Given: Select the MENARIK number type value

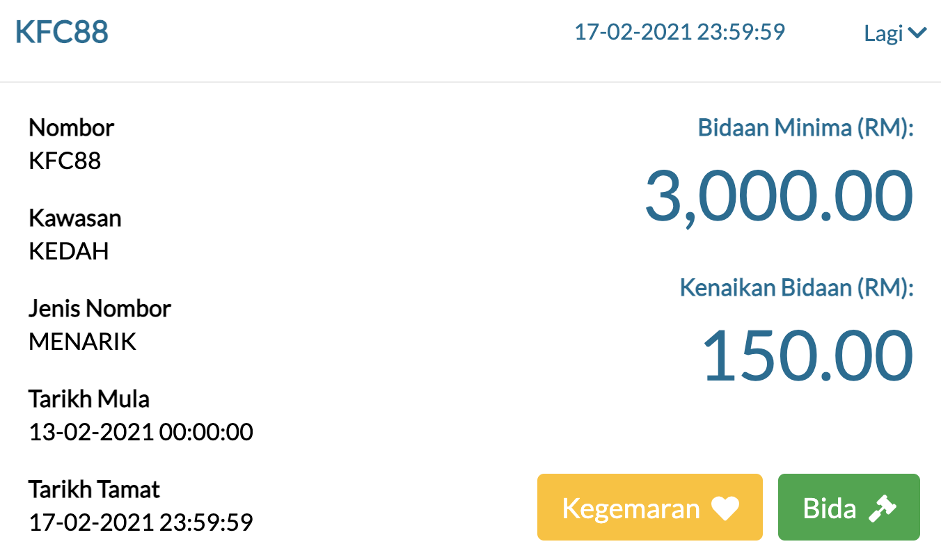Looking at the screenshot, I should [82, 342].
